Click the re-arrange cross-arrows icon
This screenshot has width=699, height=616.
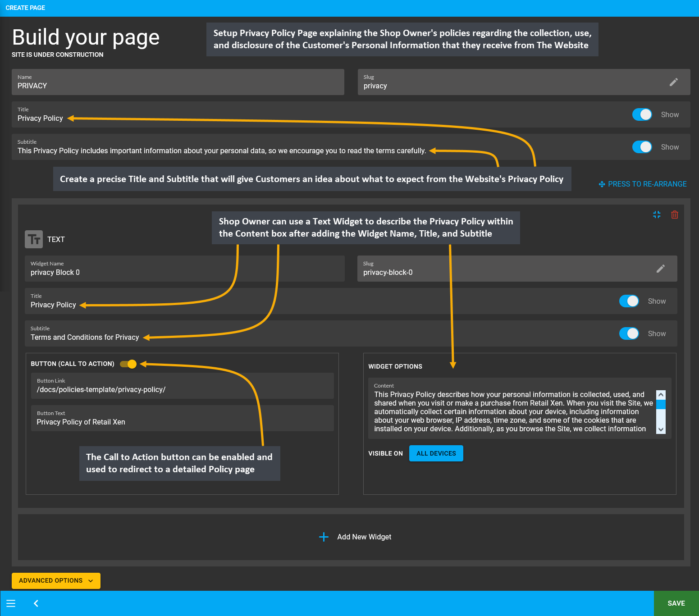602,184
